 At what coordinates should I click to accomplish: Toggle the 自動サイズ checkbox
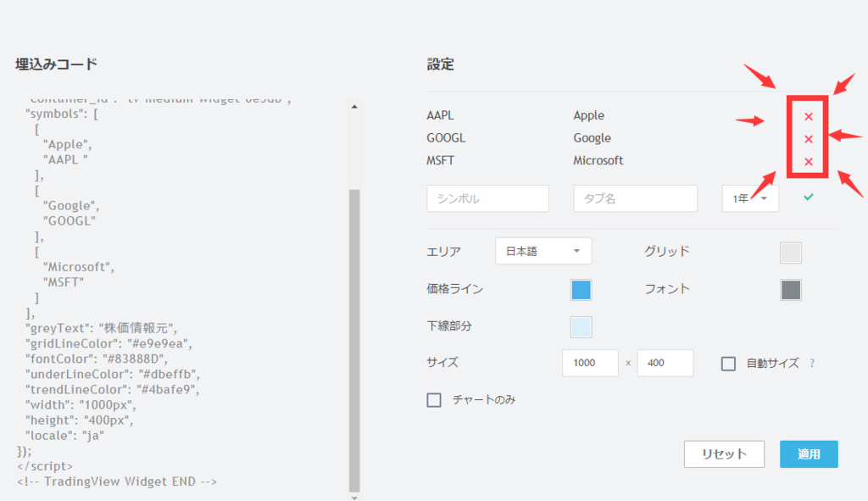pyautogui.click(x=728, y=364)
